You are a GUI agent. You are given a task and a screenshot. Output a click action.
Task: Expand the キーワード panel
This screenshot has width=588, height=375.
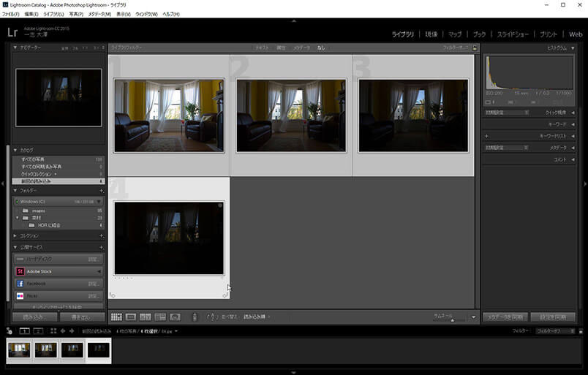(x=573, y=124)
